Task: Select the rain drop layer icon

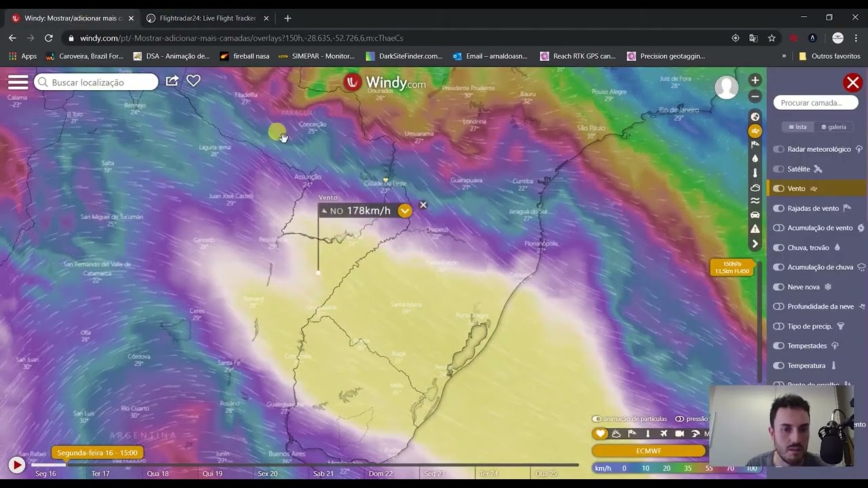Action: 755,159
